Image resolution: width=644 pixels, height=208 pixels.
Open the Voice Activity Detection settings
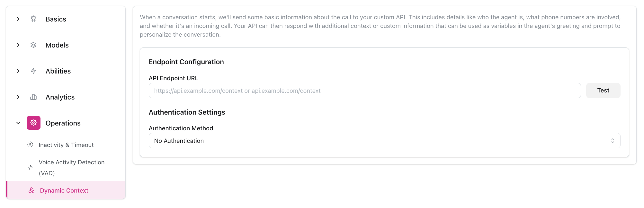coord(71,167)
